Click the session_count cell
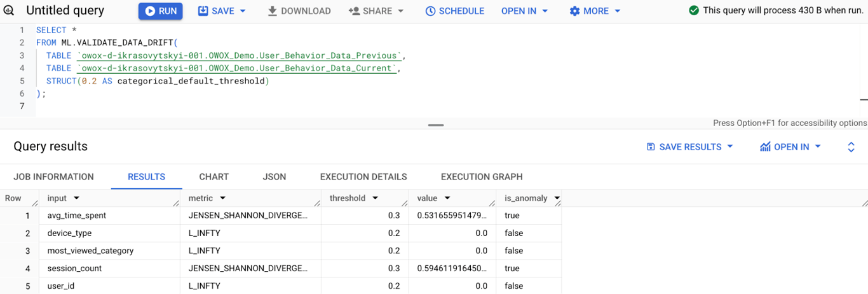This screenshot has height=294, width=868. pyautogui.click(x=110, y=269)
